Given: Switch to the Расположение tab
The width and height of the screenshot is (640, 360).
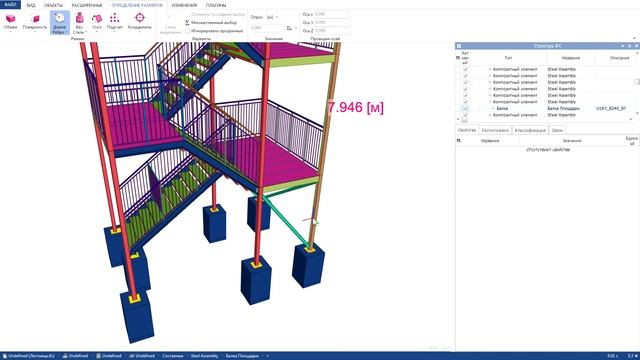Looking at the screenshot, I should point(495,130).
